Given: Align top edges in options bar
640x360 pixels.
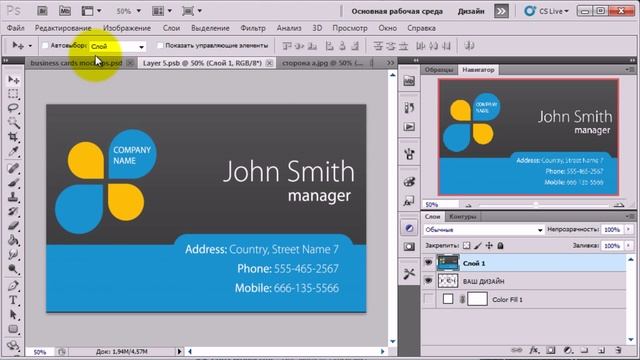Looking at the screenshot, I should (287, 46).
